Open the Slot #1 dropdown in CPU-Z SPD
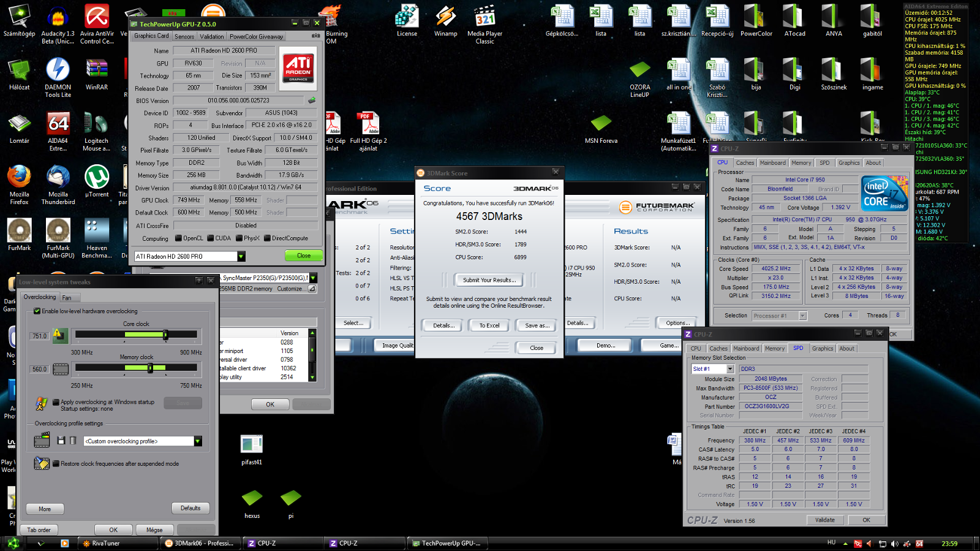This screenshot has height=551, width=980. point(730,369)
